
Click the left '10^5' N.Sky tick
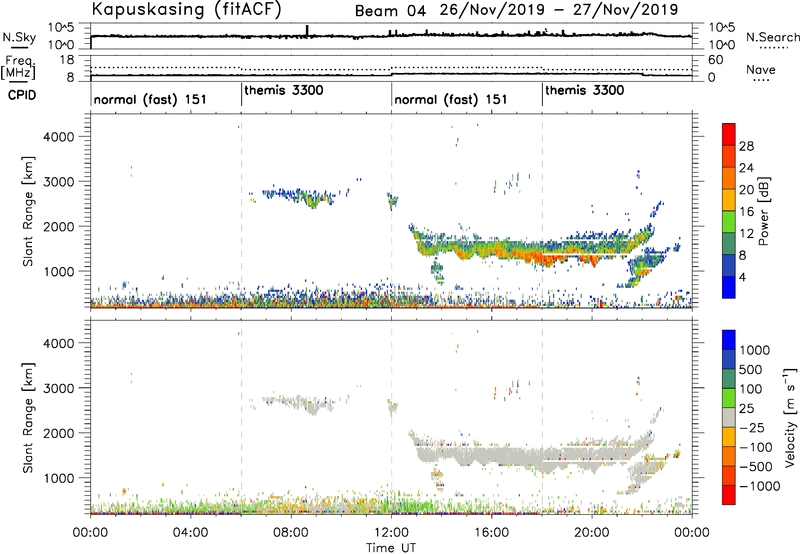coord(61,28)
